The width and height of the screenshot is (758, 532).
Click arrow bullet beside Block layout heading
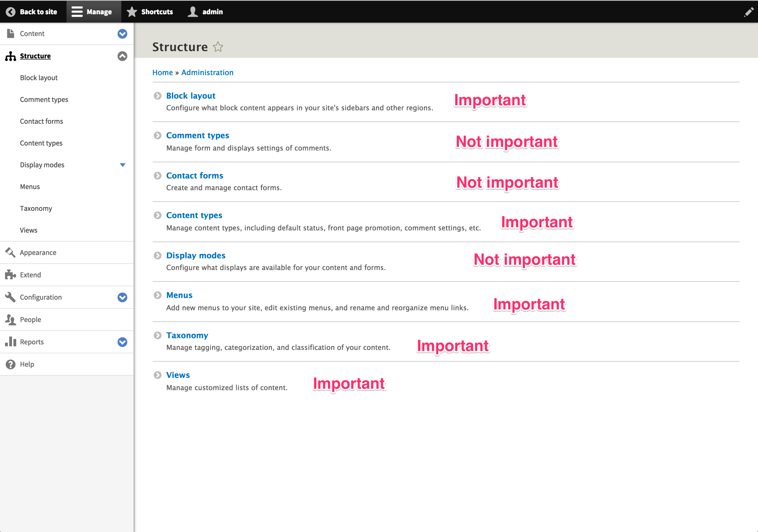pos(158,96)
